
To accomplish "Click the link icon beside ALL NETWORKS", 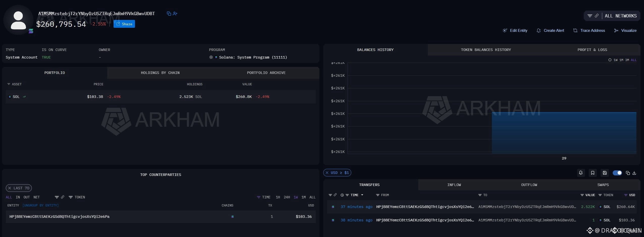I will tap(597, 16).
